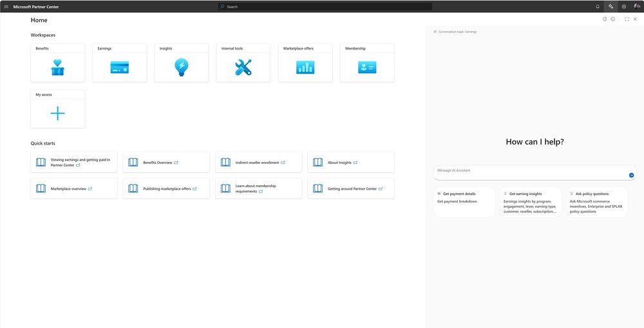Toggle the AI Assistant sparkle icon

[x=611, y=6]
